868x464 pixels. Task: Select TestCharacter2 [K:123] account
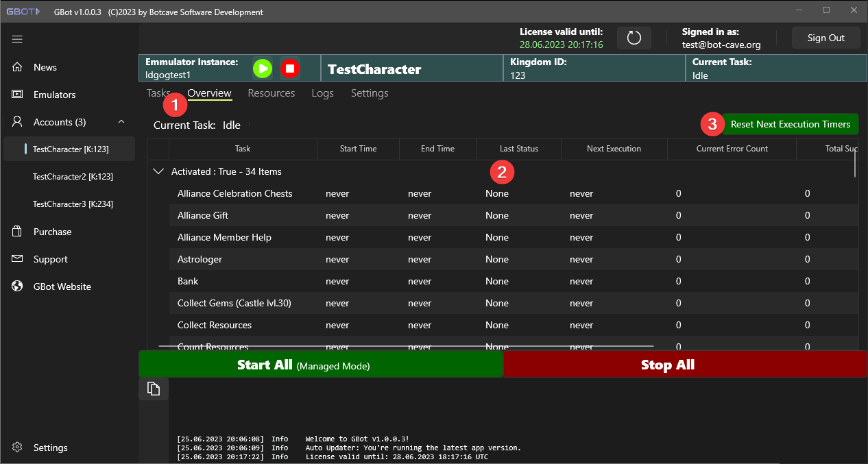pyautogui.click(x=73, y=177)
